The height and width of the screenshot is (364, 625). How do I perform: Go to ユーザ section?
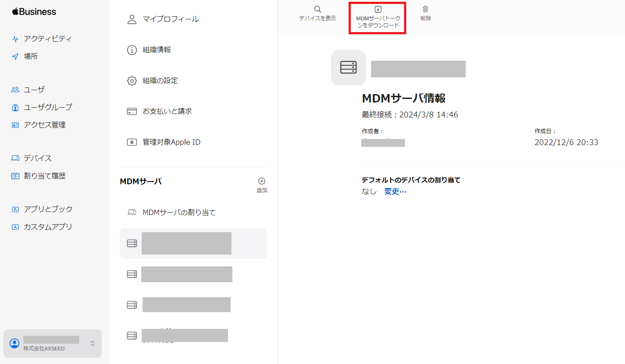(x=34, y=90)
